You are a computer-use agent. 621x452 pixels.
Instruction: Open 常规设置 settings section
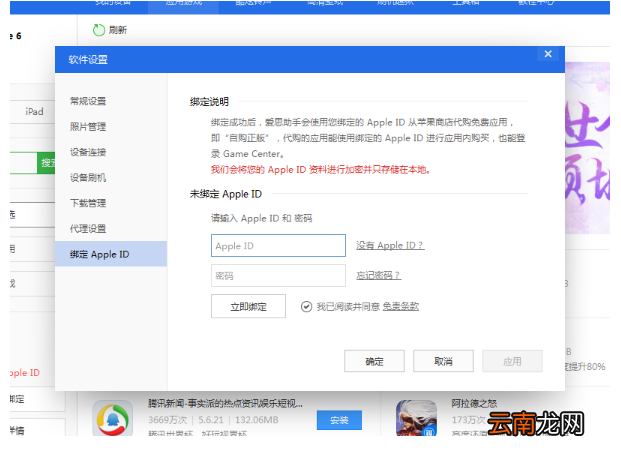88,101
